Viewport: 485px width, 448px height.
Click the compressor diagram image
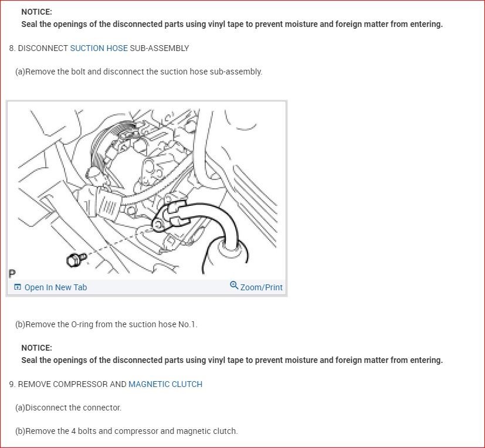click(x=147, y=191)
